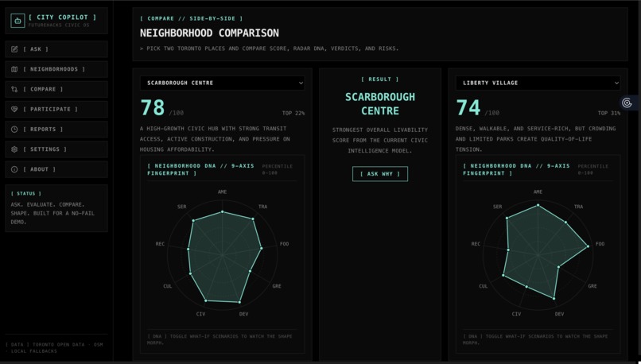Click Liberty Village Neighborhood DNA fingerprint header

[516, 169]
